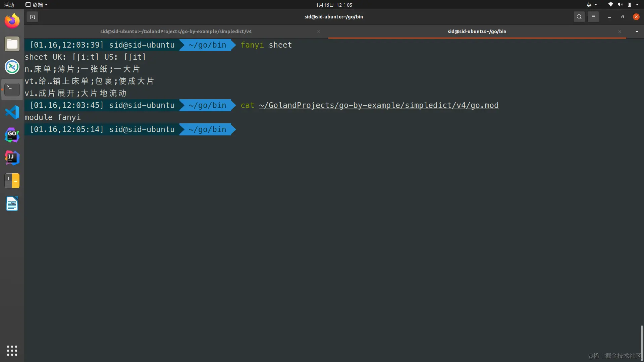Open LibreOffice Writer from dock
The height and width of the screenshot is (362, 644).
12,203
